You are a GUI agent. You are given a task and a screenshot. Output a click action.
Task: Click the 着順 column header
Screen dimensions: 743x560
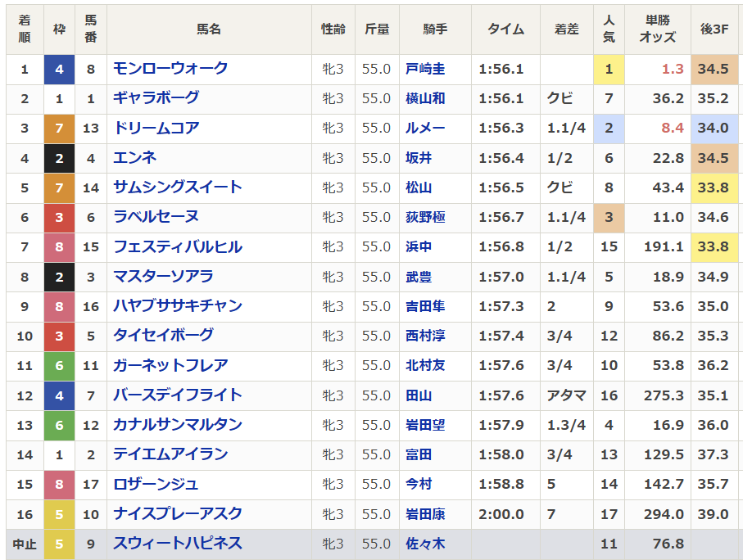[25, 29]
